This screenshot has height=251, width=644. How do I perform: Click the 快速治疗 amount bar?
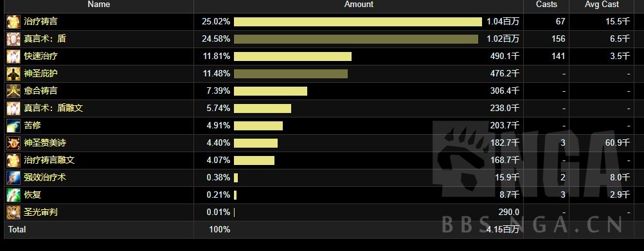[293, 56]
